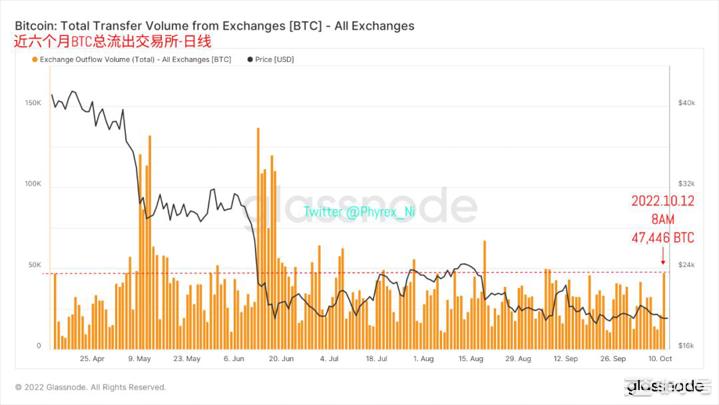Image resolution: width=719 pixels, height=405 pixels.
Task: Click the Twitter @Phyrex_Ni watermark text
Action: tap(358, 211)
